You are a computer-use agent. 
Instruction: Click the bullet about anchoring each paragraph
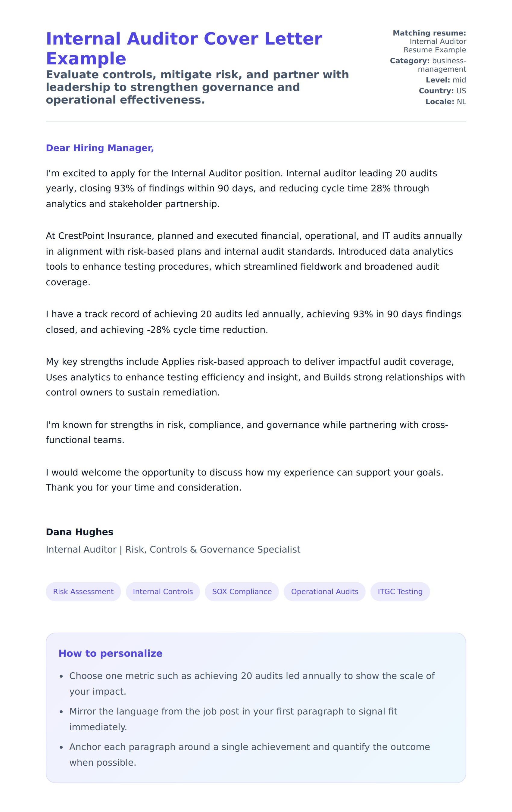pos(249,754)
